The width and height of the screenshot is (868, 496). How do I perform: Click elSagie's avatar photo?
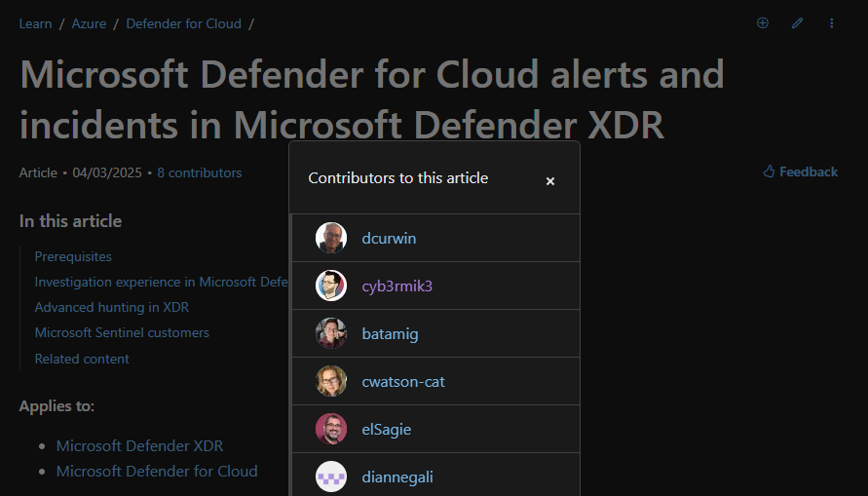pyautogui.click(x=331, y=429)
